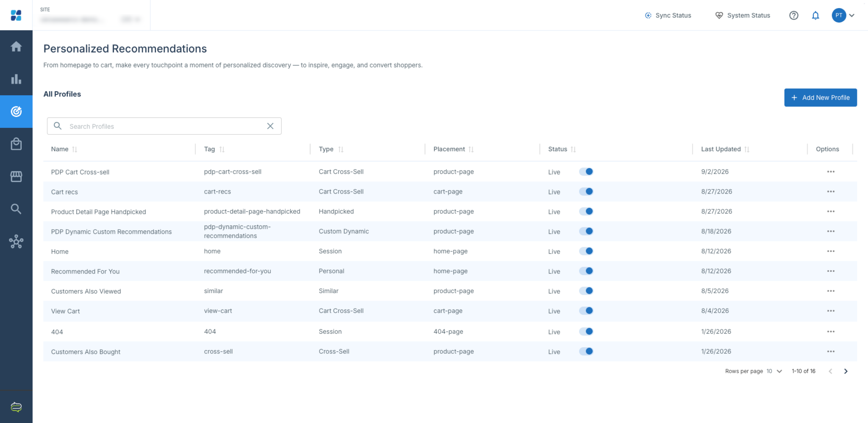Open the analytics bar chart icon
The width and height of the screenshot is (868, 423).
[x=16, y=79]
